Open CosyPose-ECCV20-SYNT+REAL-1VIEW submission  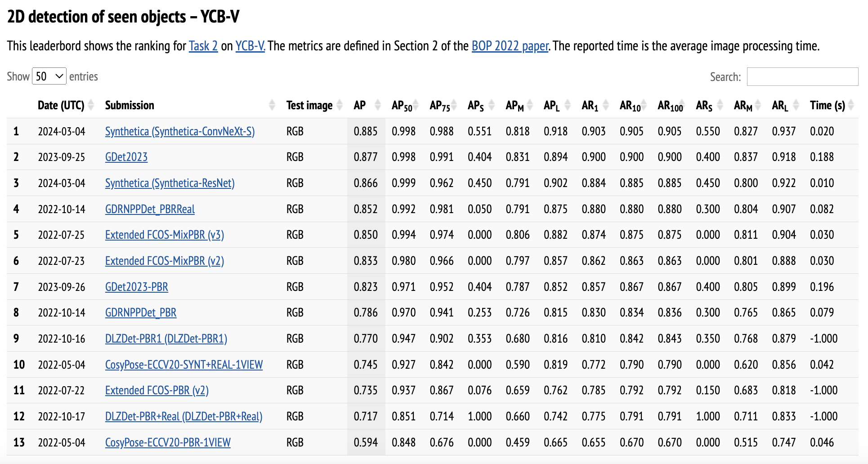tap(183, 365)
